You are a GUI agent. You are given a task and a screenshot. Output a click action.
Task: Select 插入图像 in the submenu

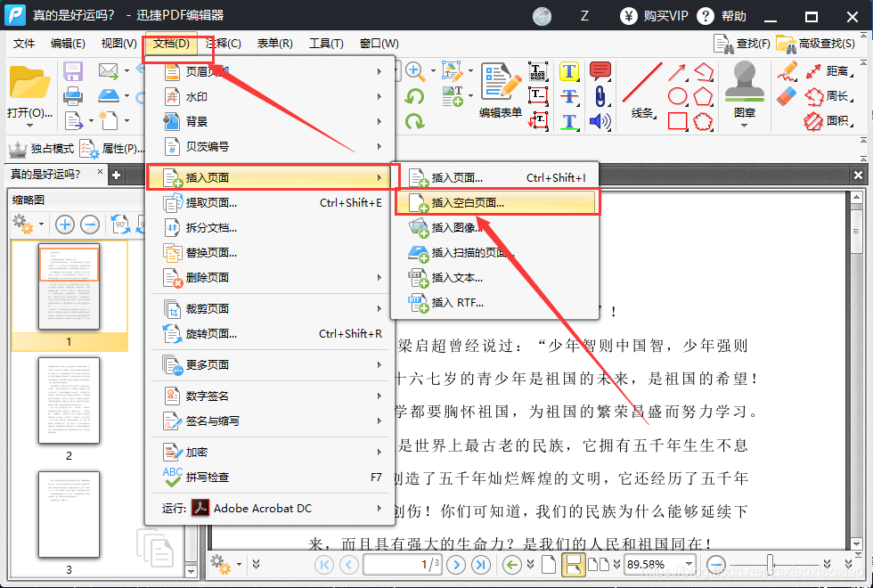point(495,228)
